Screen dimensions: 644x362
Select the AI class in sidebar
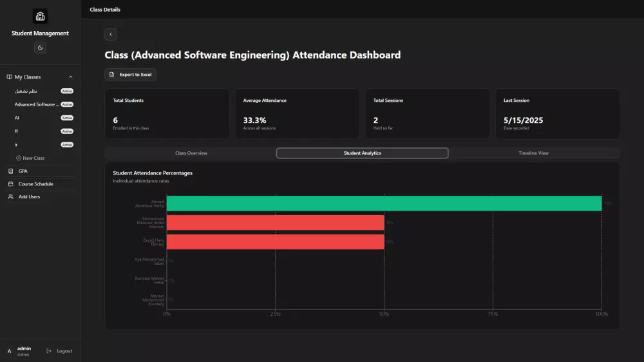point(17,118)
